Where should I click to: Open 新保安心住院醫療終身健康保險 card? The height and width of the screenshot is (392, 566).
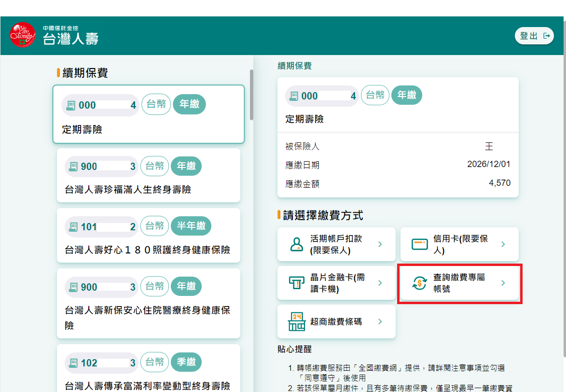[x=148, y=304]
